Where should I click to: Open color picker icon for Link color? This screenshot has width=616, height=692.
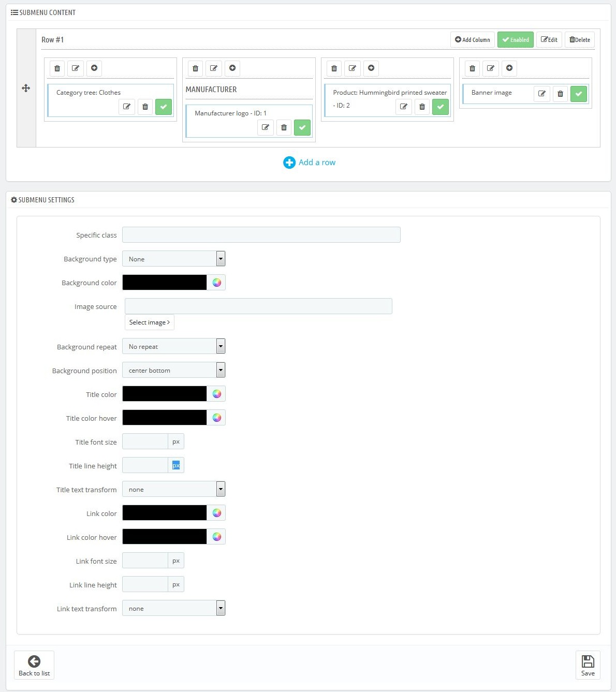tap(217, 513)
